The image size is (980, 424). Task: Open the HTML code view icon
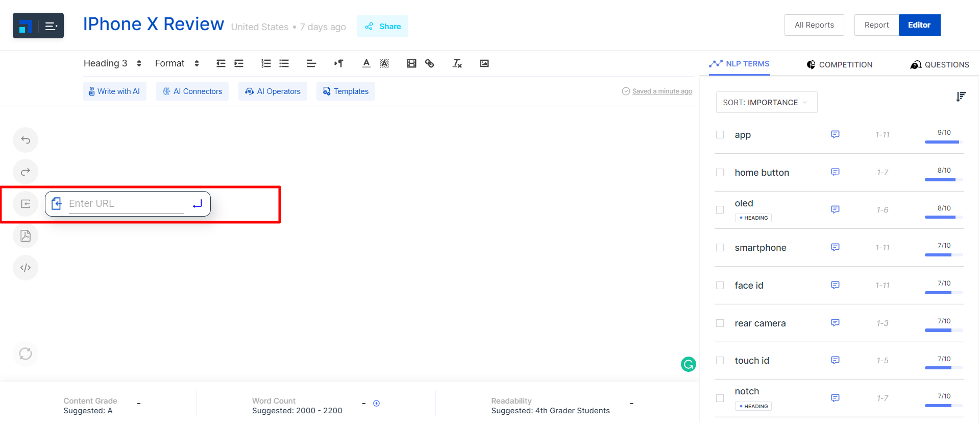[26, 268]
